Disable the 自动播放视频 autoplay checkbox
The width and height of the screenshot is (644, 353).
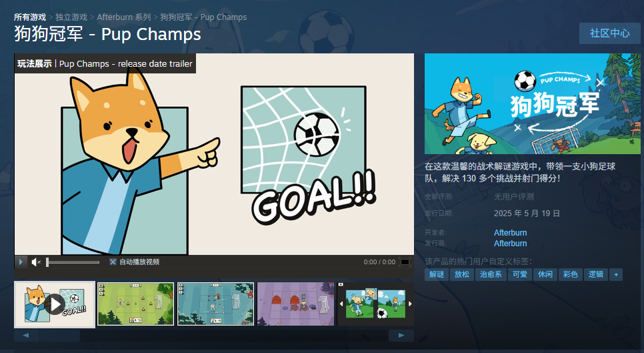tap(113, 262)
